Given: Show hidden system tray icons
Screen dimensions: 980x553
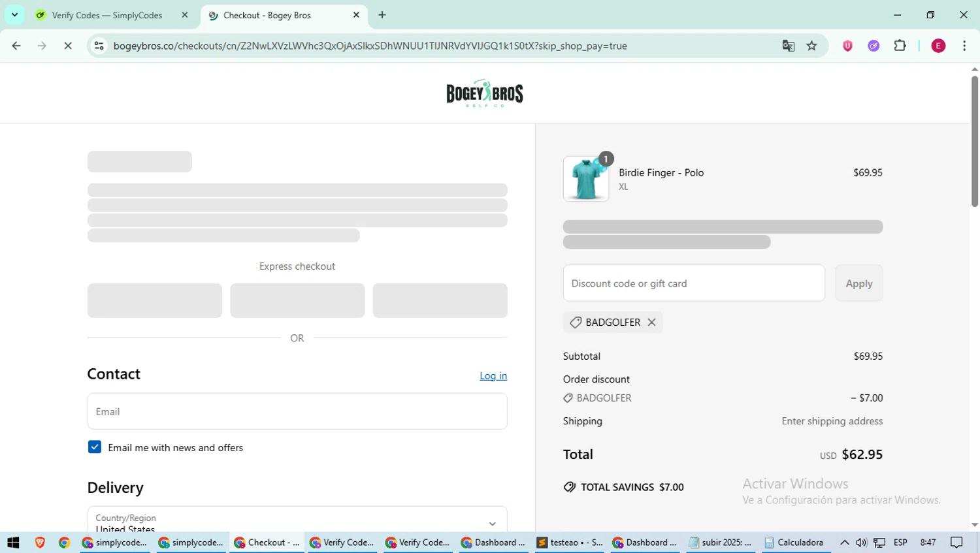Looking at the screenshot, I should (x=844, y=543).
